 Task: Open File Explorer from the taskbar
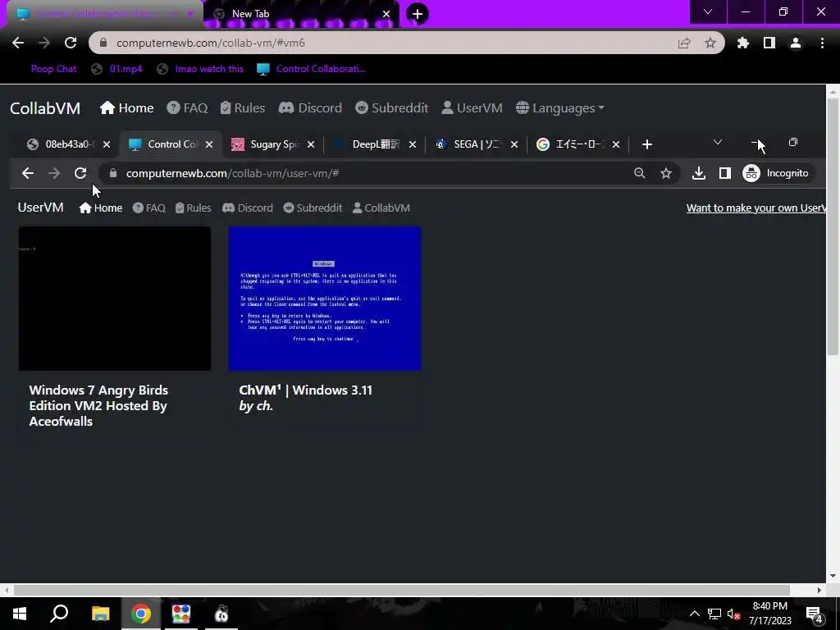tap(100, 614)
